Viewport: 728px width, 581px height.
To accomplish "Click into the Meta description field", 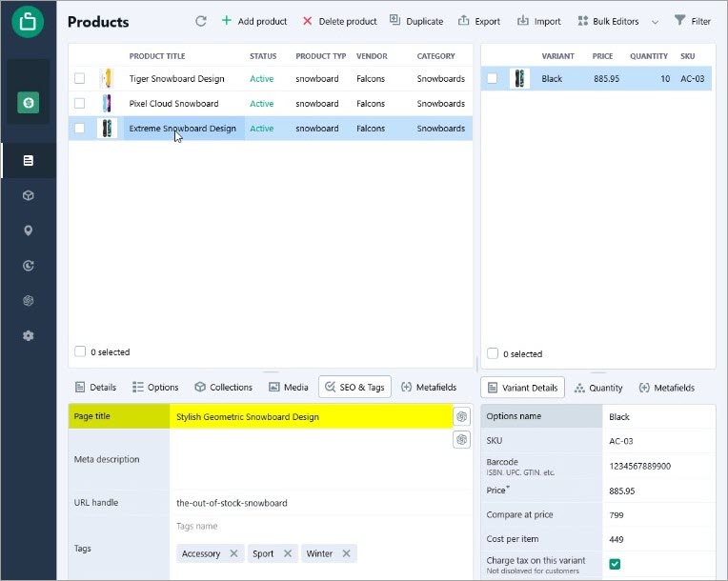I will point(311,459).
